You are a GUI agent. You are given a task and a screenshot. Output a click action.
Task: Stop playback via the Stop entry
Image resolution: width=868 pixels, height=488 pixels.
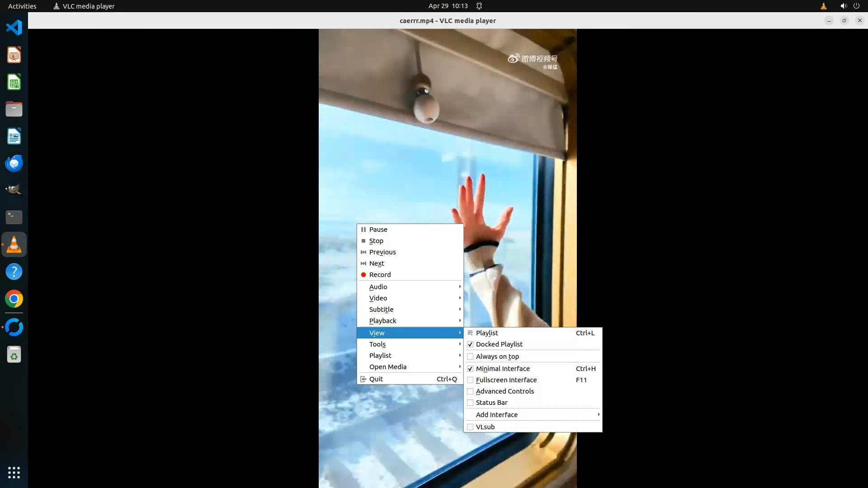pos(376,241)
